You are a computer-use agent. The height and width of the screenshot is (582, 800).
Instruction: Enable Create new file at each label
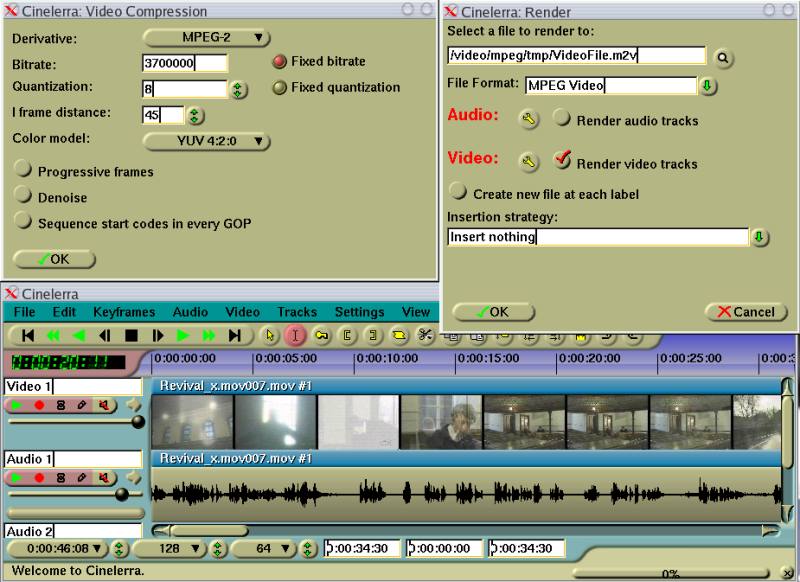coord(458,192)
